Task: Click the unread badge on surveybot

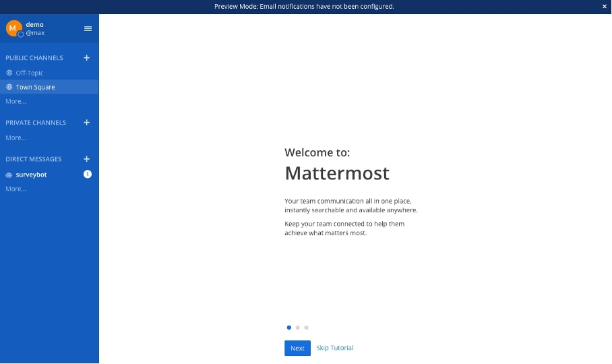Action: [x=87, y=175]
